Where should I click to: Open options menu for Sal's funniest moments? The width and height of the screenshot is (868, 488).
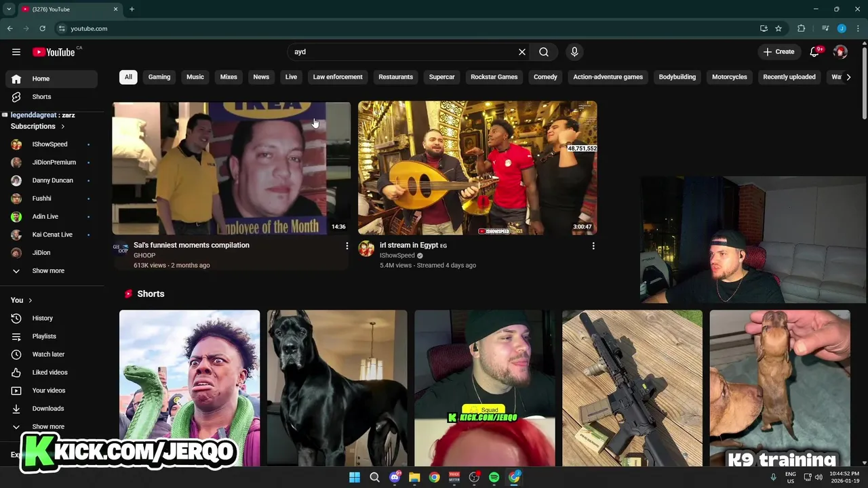tap(347, 246)
